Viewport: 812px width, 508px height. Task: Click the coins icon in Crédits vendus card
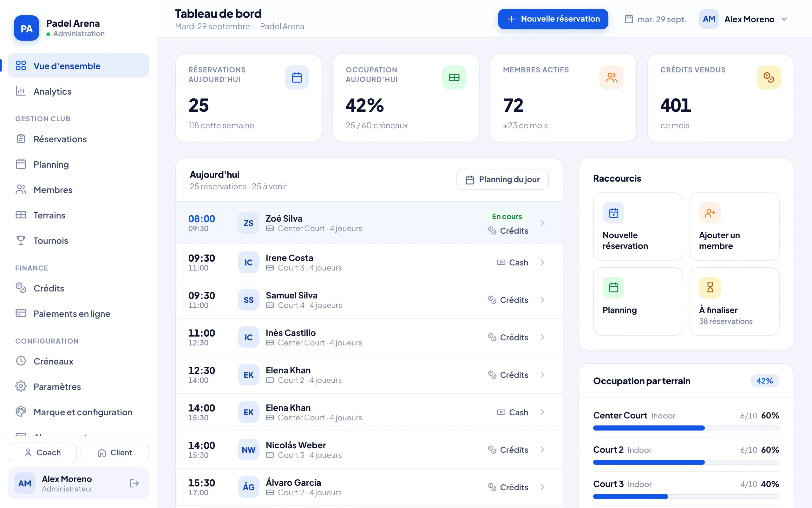coord(768,77)
